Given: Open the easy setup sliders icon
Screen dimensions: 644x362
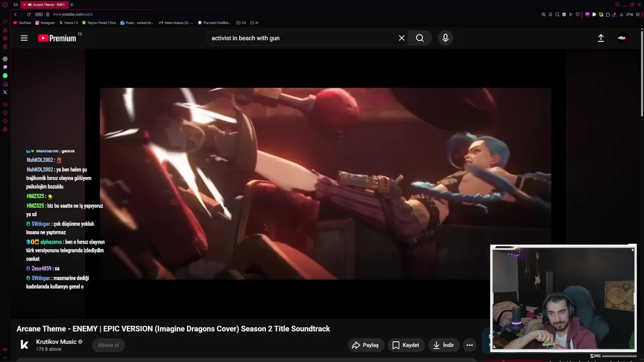Looking at the screenshot, I should click(638, 15).
